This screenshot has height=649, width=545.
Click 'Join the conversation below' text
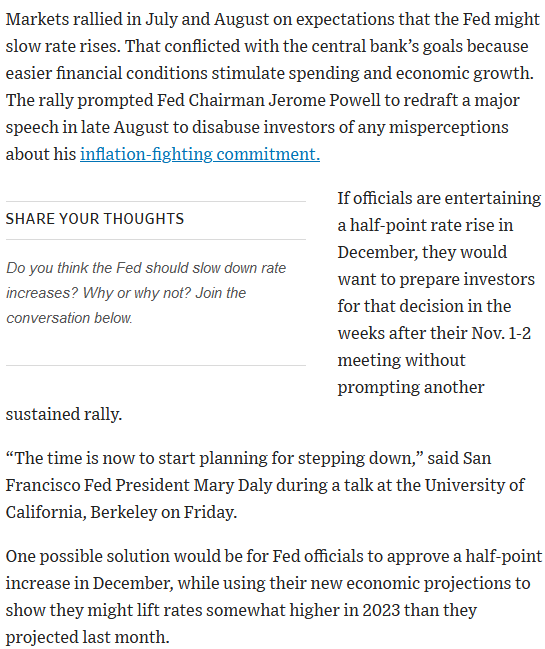click(x=126, y=305)
